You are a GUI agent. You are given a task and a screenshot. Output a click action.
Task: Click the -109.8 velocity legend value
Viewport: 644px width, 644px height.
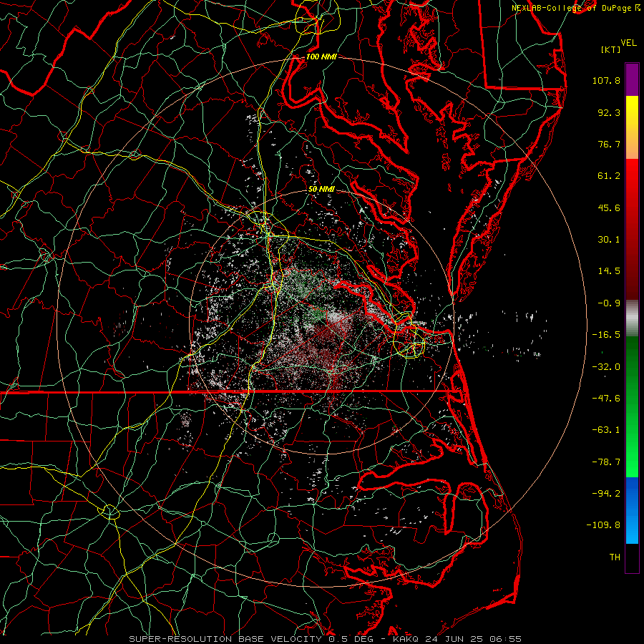[603, 525]
